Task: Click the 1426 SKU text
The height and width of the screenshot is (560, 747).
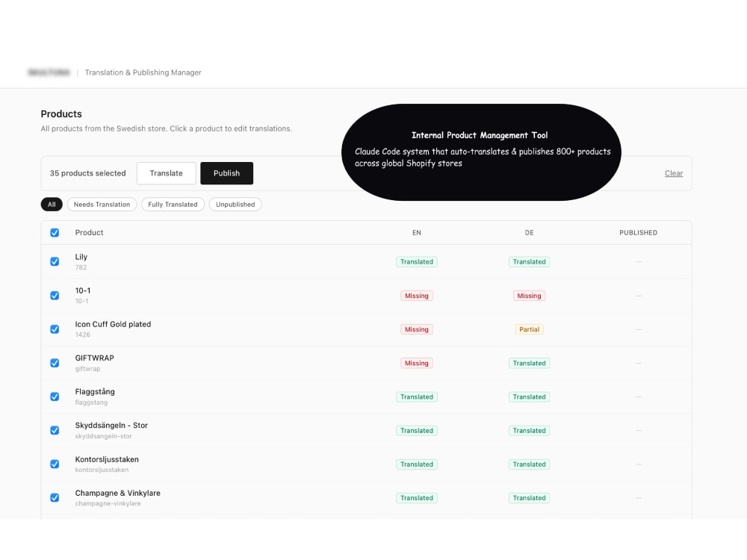Action: pyautogui.click(x=82, y=335)
